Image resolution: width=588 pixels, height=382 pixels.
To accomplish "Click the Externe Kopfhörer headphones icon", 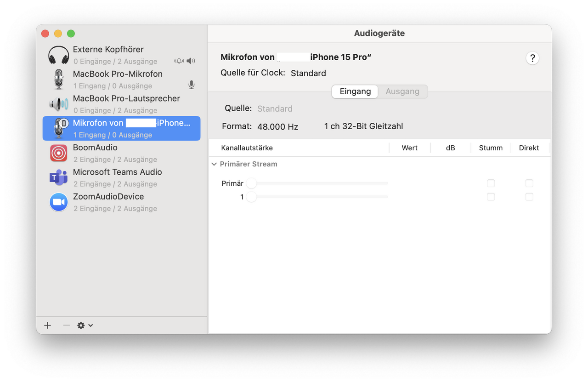I will [x=59, y=55].
